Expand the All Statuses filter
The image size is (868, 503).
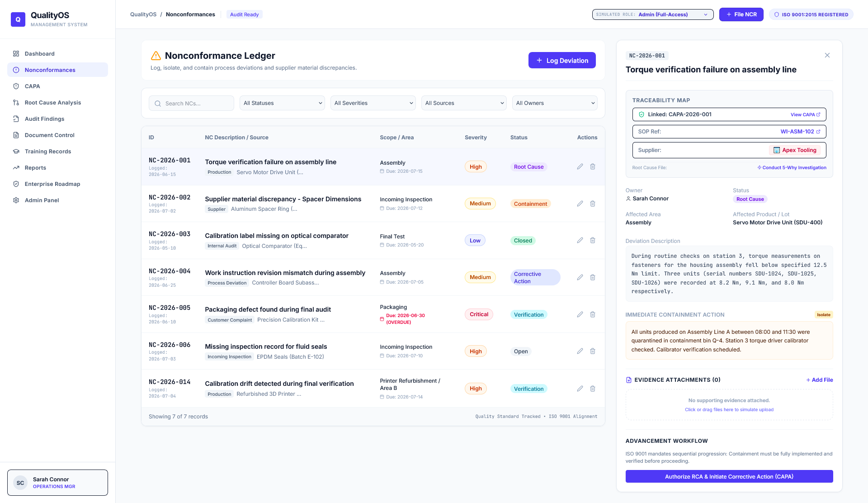pyautogui.click(x=282, y=103)
